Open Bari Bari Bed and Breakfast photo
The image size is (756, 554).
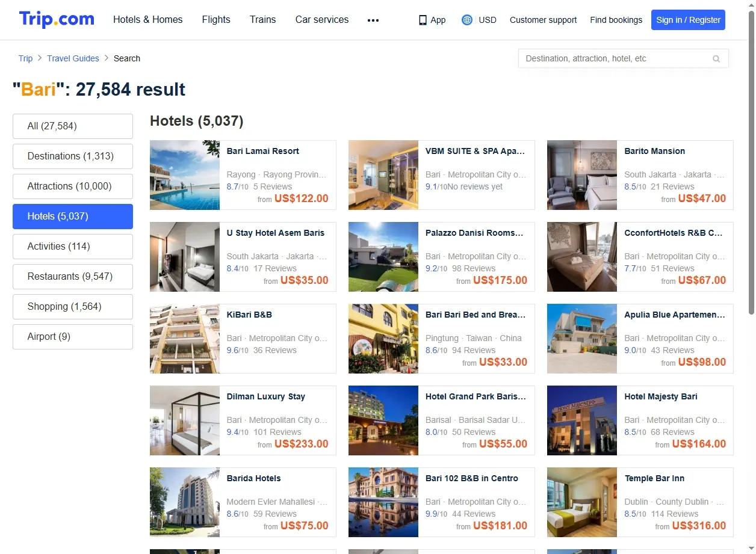point(383,339)
